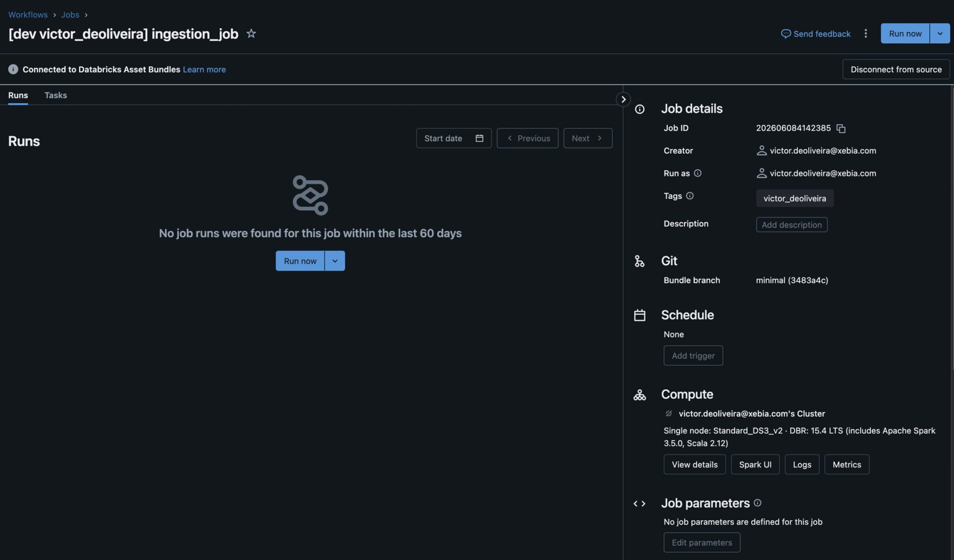The image size is (954, 560).
Task: Star the ingestion_job as favorite
Action: pos(251,34)
